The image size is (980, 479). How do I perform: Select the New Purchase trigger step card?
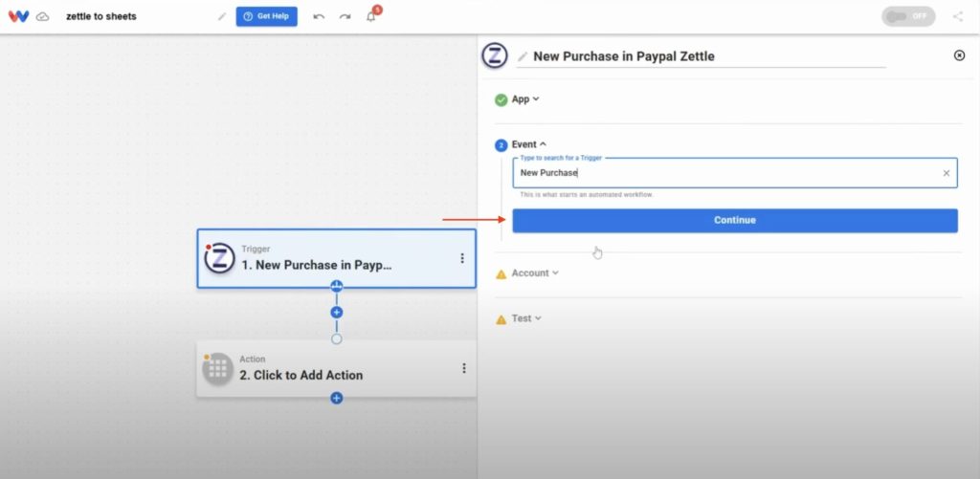point(336,258)
